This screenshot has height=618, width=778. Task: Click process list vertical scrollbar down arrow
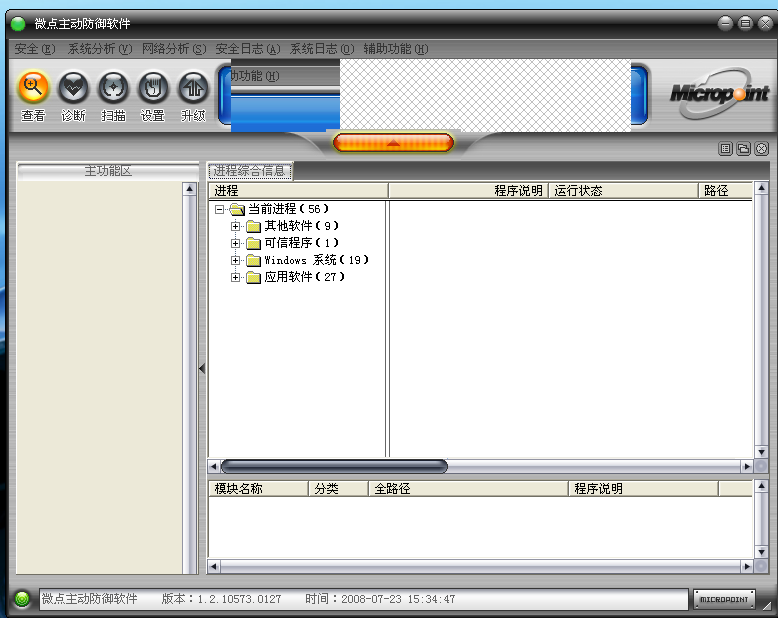click(x=761, y=452)
